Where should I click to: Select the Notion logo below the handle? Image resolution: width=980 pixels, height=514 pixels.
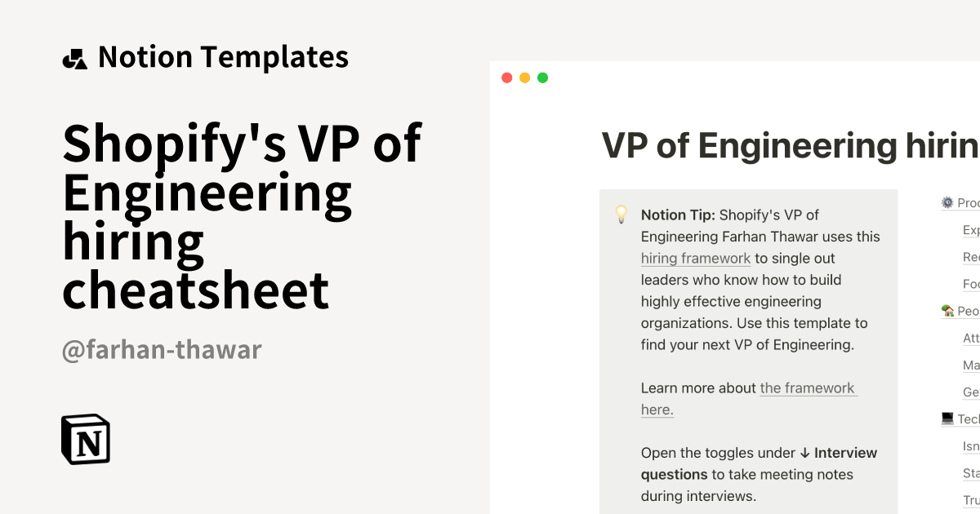tap(86, 441)
